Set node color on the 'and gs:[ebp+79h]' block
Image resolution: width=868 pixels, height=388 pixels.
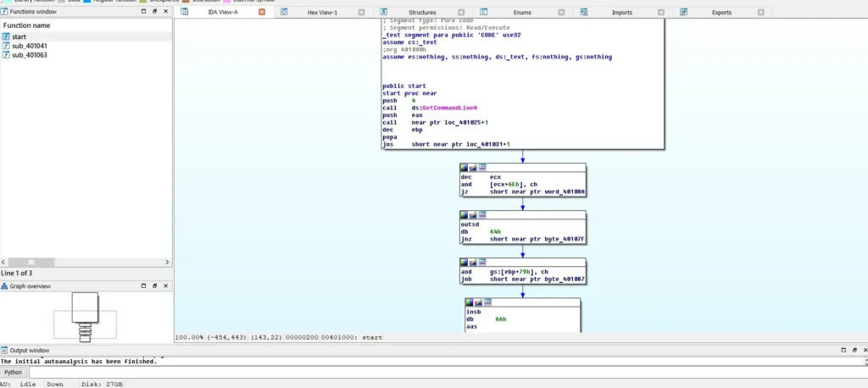(465, 263)
